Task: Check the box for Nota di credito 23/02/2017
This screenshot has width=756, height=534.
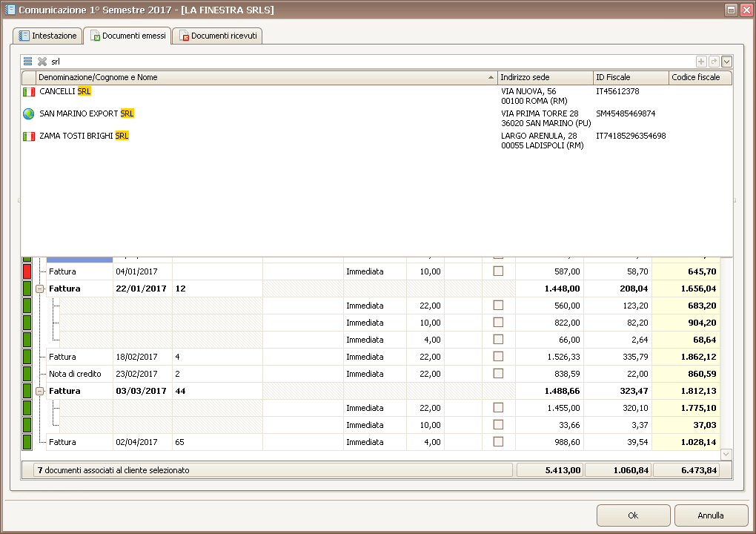Action: coord(498,374)
